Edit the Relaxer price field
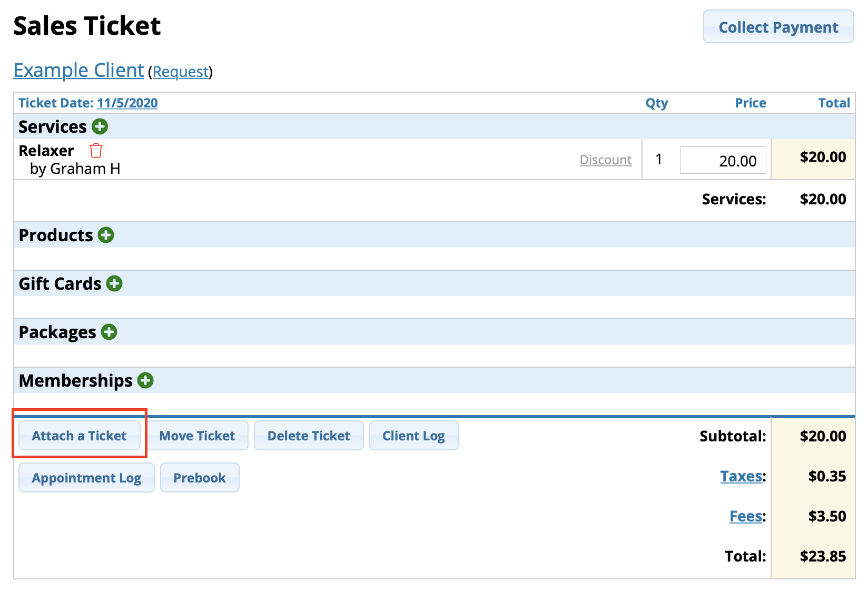Image resolution: width=868 pixels, height=591 pixels. point(723,160)
